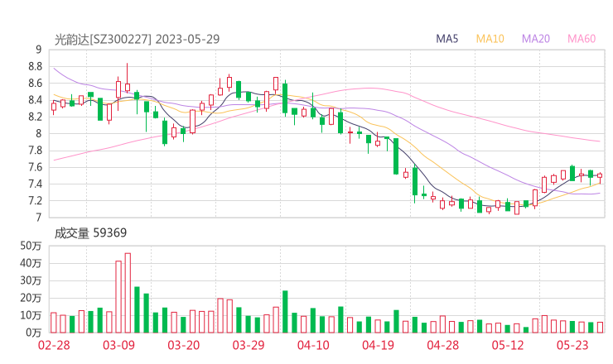Click the volume axis label 0万
This screenshot has height=364, width=613.
(x=34, y=333)
